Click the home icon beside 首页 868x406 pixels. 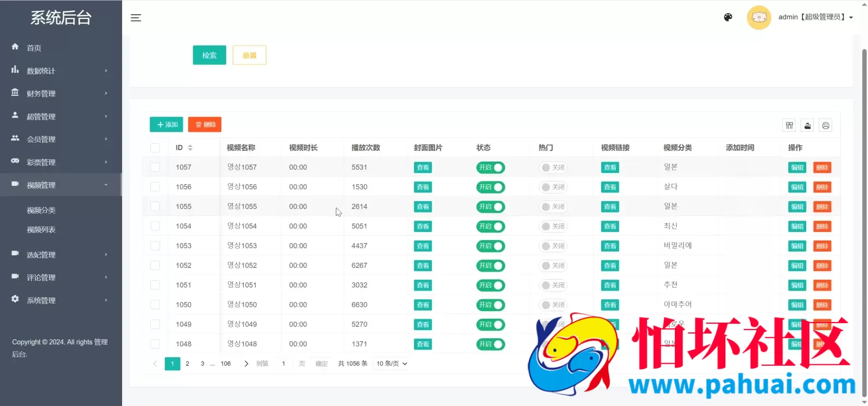pos(15,47)
